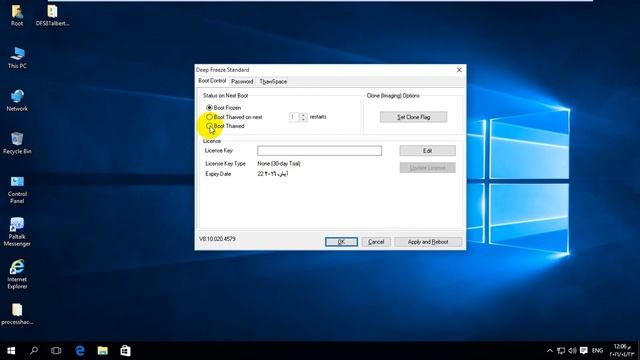640x360 pixels.
Task: Focus the License Key input field
Action: [x=320, y=151]
